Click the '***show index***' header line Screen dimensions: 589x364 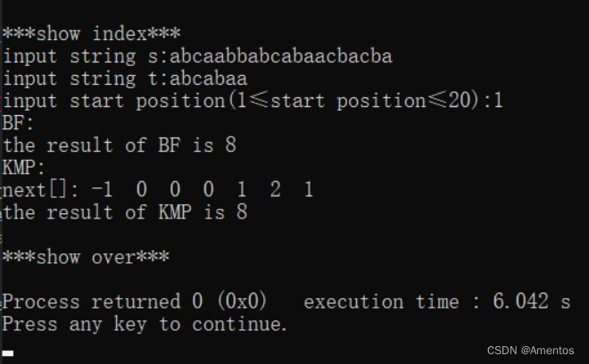click(91, 34)
